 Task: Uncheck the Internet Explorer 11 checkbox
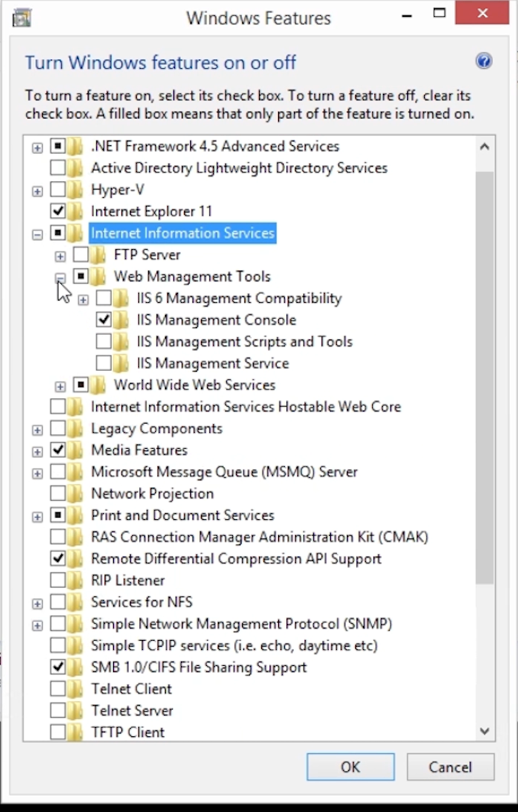pyautogui.click(x=58, y=211)
